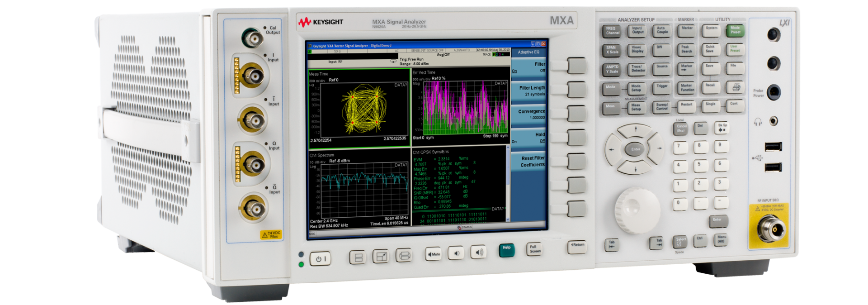The height and width of the screenshot is (305, 868).
Task: Hit the Cancel (Esc) key
Action: pyautogui.click(x=680, y=129)
